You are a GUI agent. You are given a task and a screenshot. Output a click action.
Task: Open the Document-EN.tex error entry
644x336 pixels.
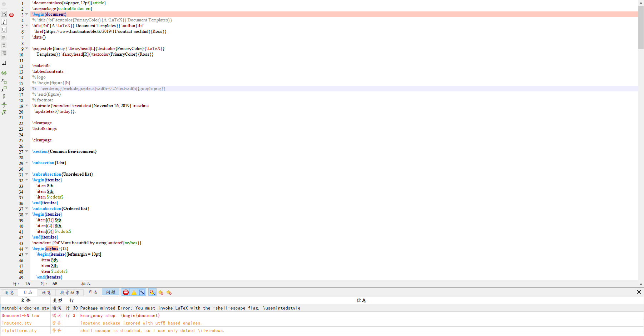click(20, 315)
